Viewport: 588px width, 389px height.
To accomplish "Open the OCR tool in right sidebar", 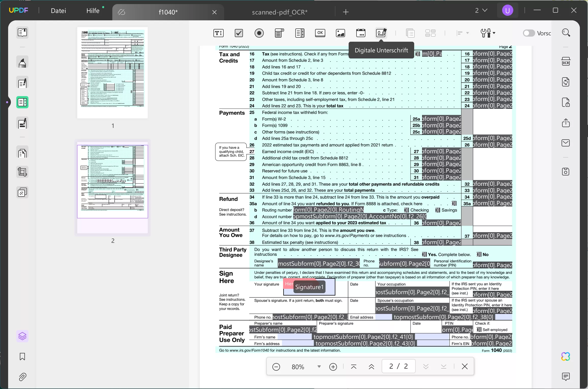I will pos(566,62).
